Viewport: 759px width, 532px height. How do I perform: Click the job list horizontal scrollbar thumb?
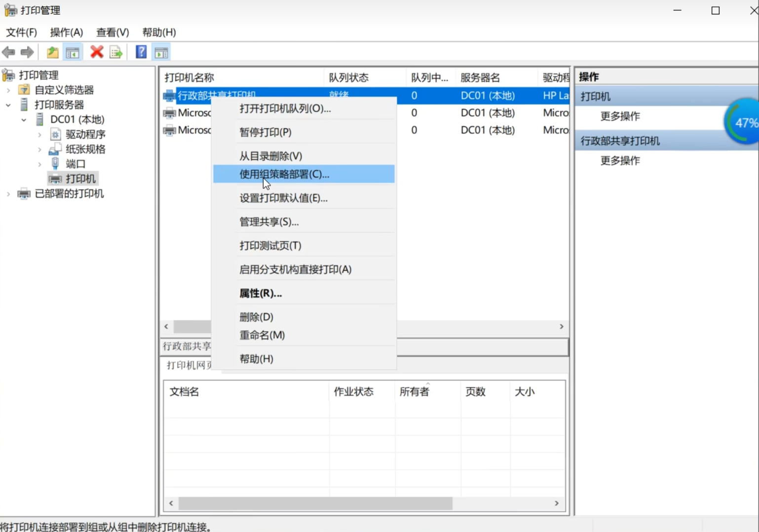point(315,503)
